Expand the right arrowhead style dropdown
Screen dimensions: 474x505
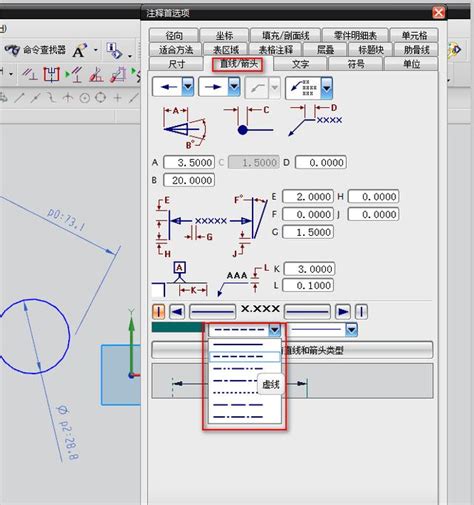tap(234, 87)
